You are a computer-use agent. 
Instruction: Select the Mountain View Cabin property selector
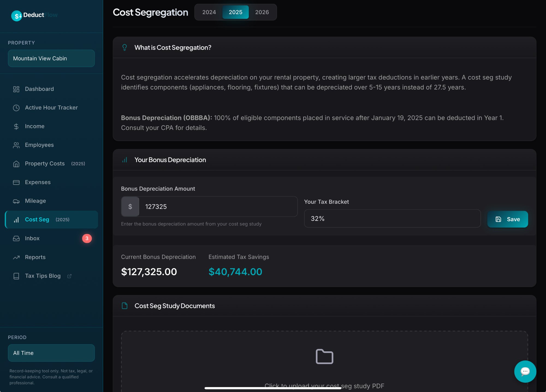[x=51, y=58]
